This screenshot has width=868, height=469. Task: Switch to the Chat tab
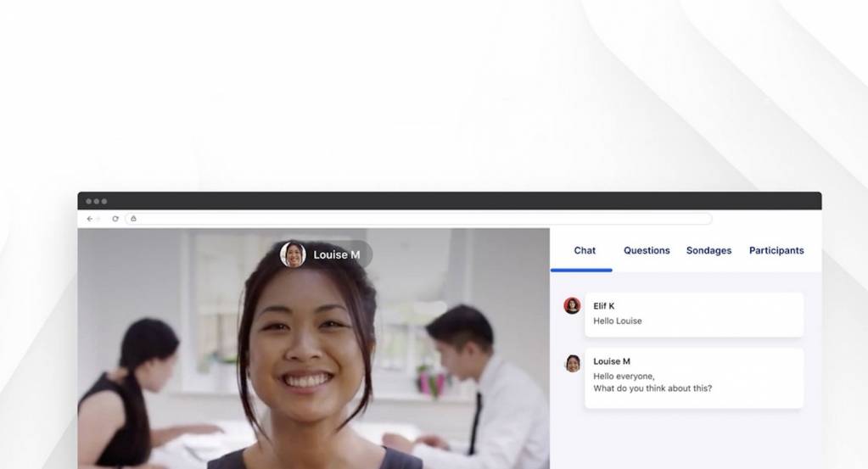pyautogui.click(x=585, y=250)
